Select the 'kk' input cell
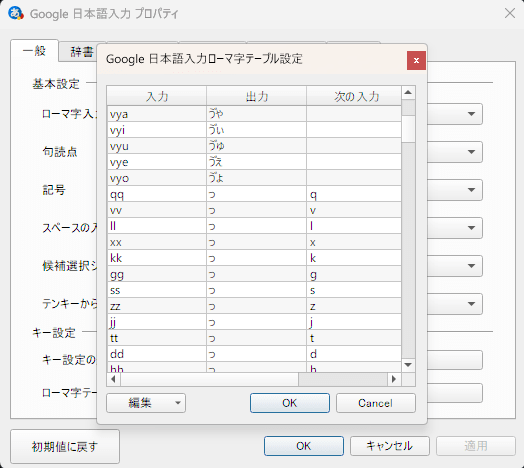Viewport: 524px width, 468px height. click(157, 258)
